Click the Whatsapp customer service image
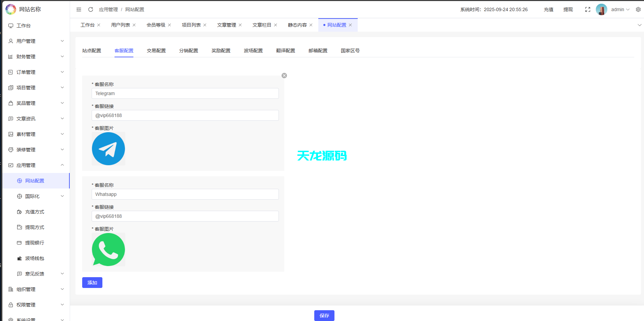The height and width of the screenshot is (321, 644). point(108,250)
